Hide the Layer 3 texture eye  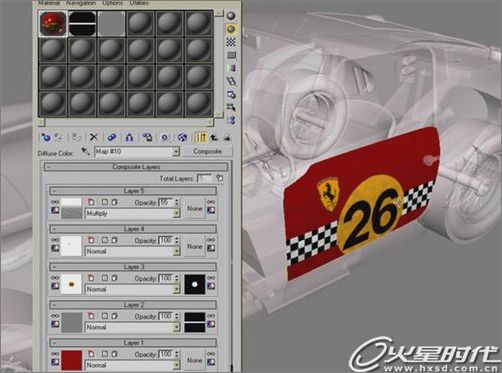pos(55,278)
